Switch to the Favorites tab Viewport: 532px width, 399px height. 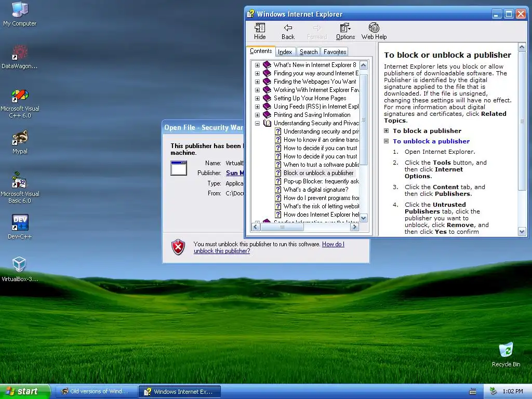tap(335, 52)
